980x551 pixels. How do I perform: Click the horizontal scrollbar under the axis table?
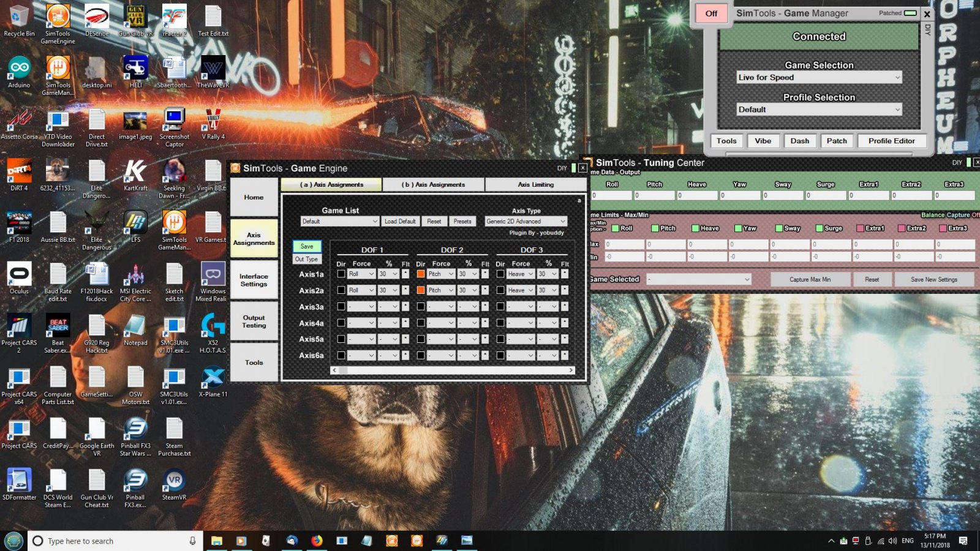[453, 370]
